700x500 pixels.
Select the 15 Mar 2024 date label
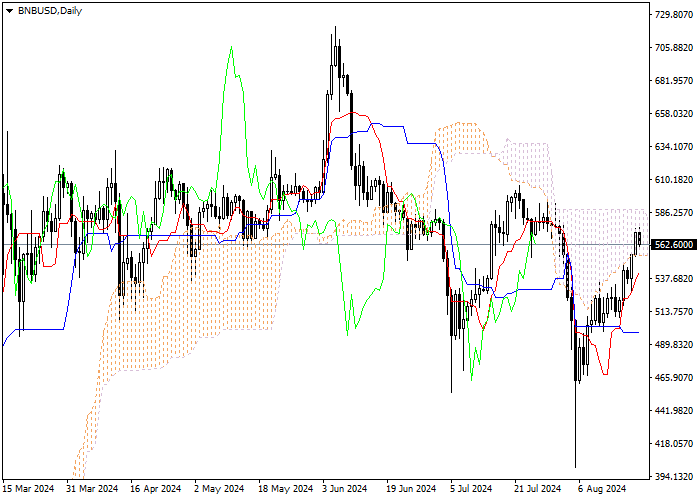(29, 489)
